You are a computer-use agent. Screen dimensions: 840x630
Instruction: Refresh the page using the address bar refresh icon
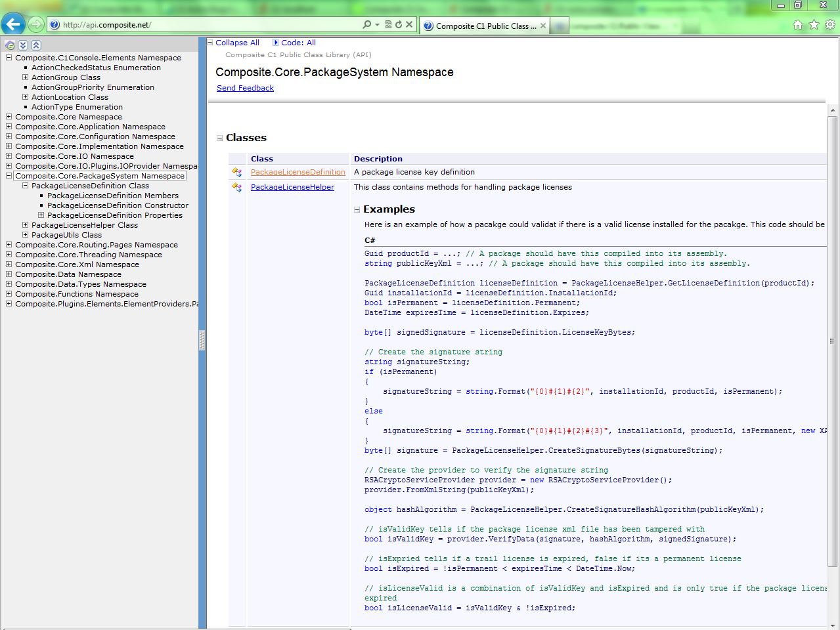[399, 24]
